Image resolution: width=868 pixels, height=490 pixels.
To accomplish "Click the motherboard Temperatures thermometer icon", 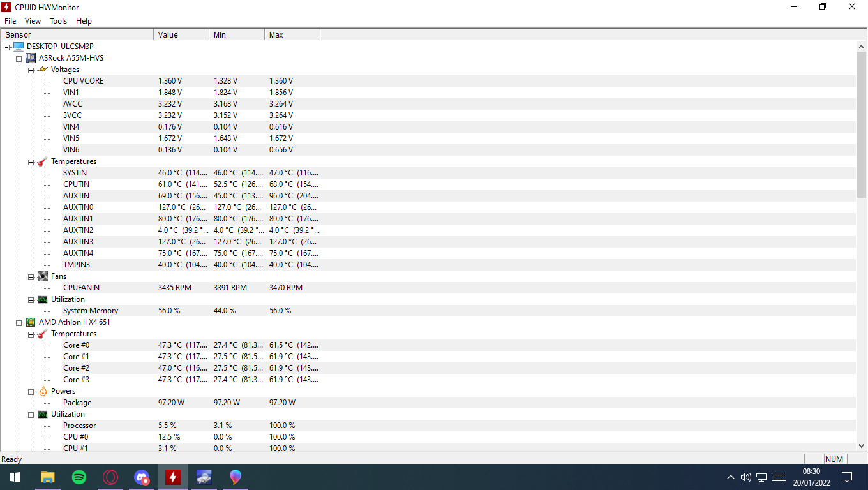I will (42, 161).
